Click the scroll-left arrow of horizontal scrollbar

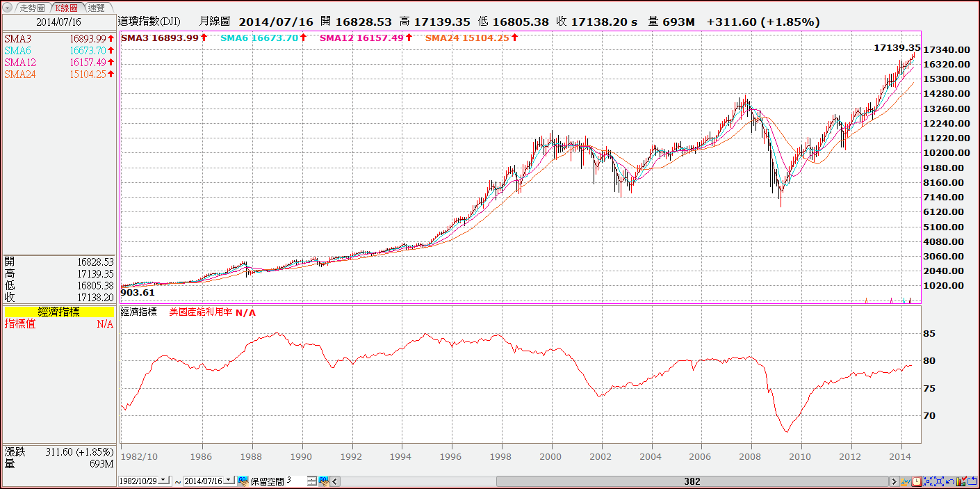click(334, 481)
